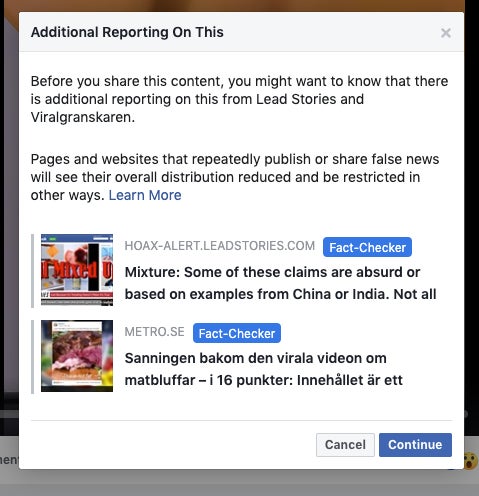Cancel sharing this content
The image size is (479, 496).
(x=345, y=445)
